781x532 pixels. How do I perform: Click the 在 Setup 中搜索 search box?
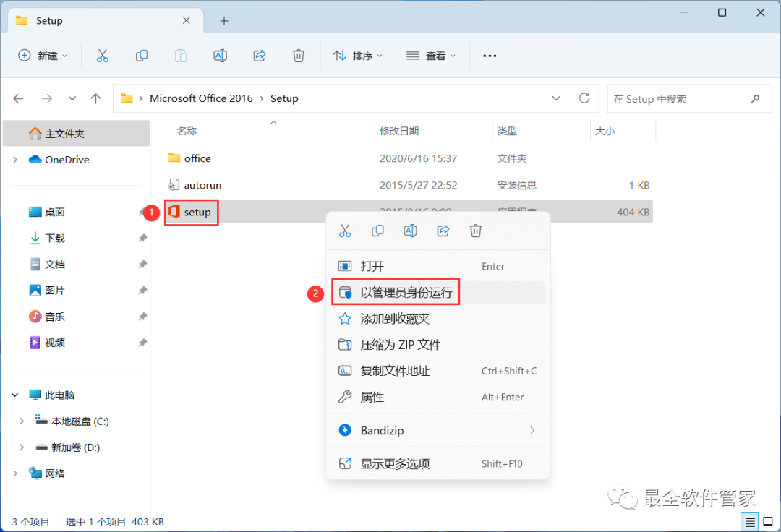pos(689,99)
